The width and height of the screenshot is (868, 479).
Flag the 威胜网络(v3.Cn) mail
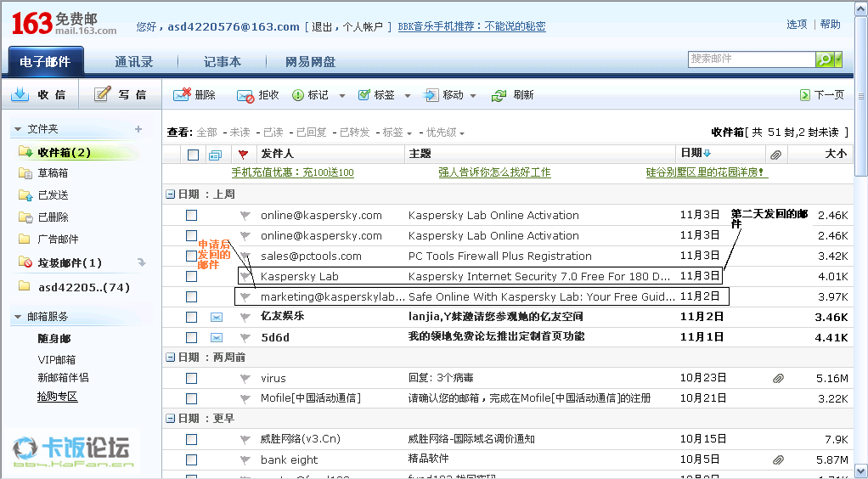pyautogui.click(x=245, y=439)
